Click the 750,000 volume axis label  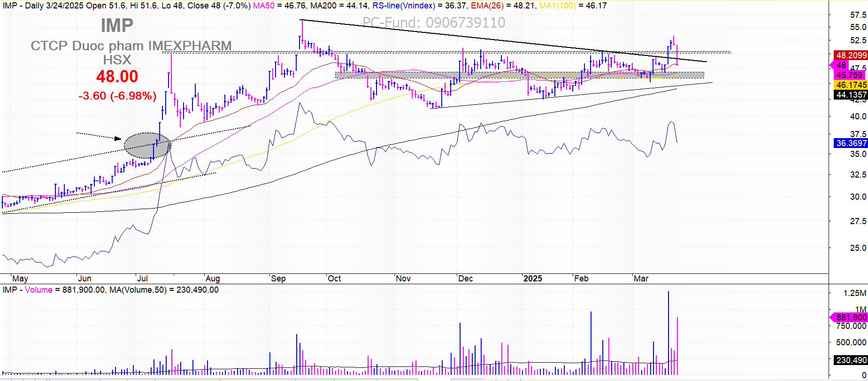[x=851, y=327]
